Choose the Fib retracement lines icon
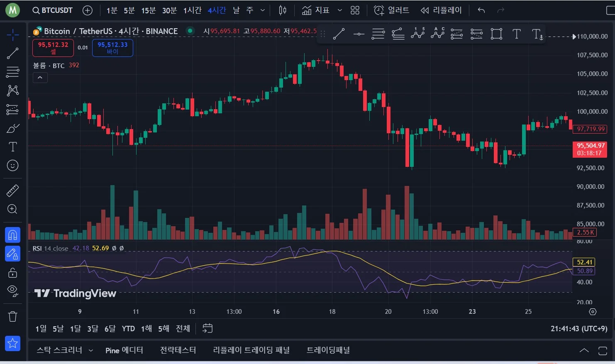The image size is (615, 364). click(378, 34)
